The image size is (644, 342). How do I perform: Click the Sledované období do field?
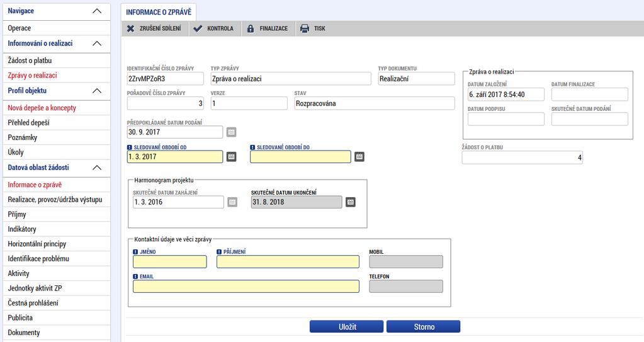tap(301, 157)
